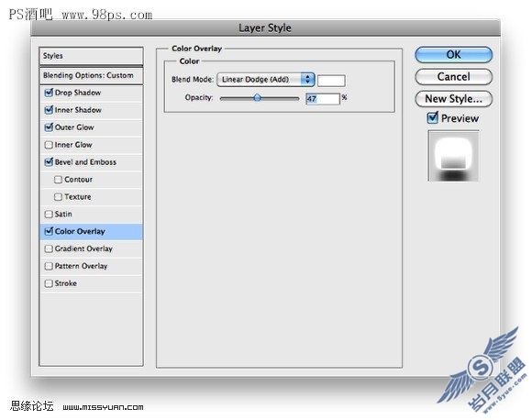
Task: Click the Opacity percentage input field
Action: tap(323, 99)
